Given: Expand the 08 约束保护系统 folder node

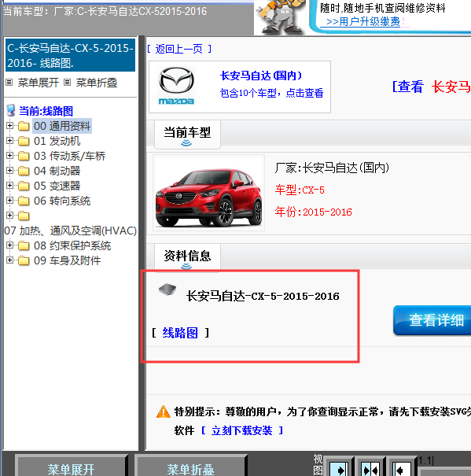Looking at the screenshot, I should [x=9, y=245].
